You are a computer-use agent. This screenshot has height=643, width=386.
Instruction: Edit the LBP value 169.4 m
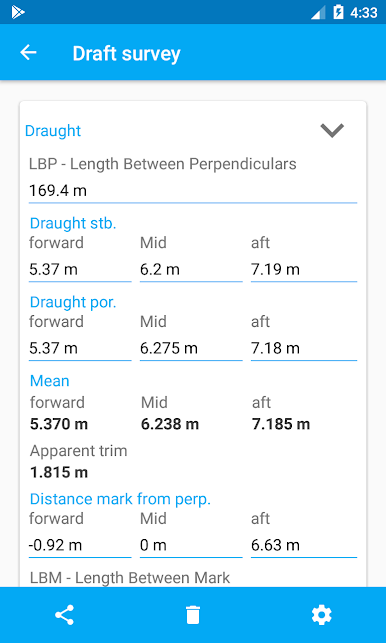click(193, 191)
